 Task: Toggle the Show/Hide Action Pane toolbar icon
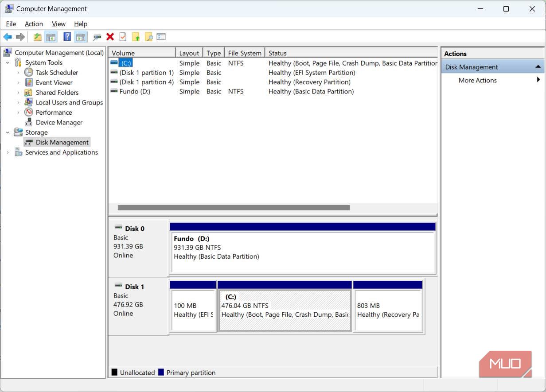tap(81, 37)
